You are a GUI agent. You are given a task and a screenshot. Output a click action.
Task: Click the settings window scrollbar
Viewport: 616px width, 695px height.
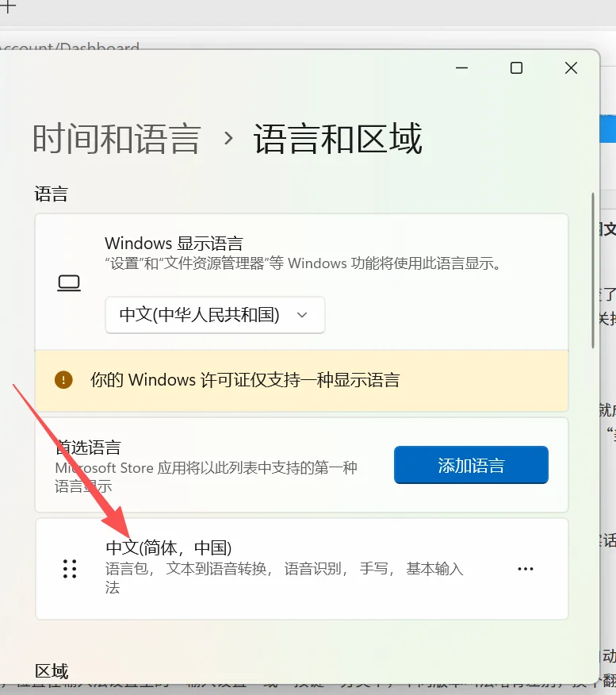(593, 271)
